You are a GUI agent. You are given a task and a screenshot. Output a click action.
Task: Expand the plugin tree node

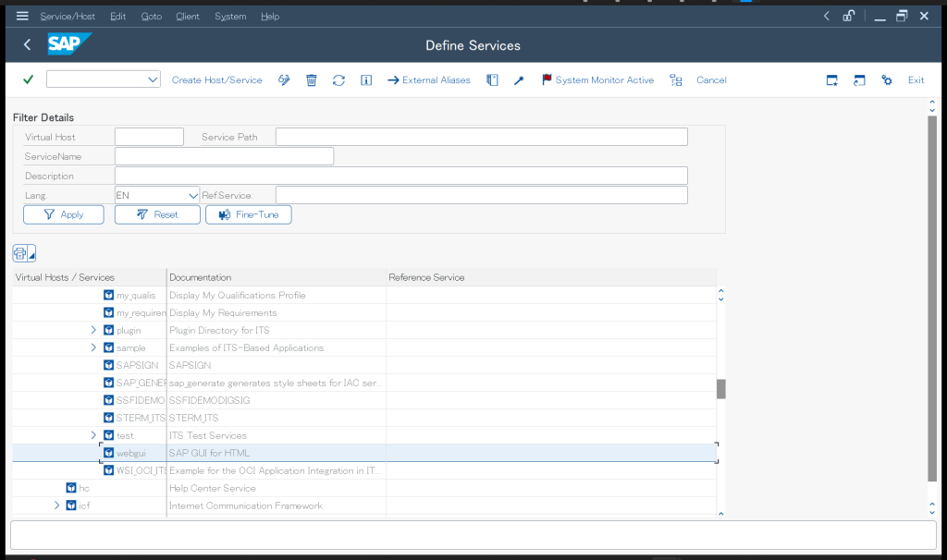(93, 330)
